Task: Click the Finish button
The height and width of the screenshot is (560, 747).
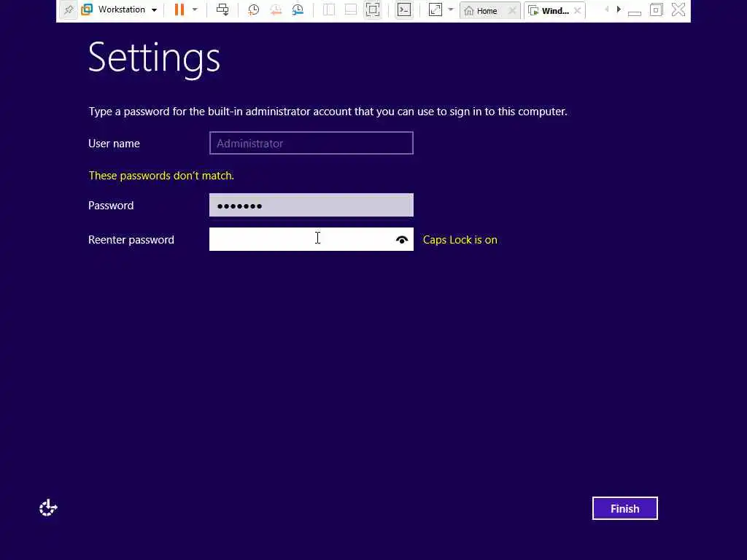Action: tap(624, 508)
